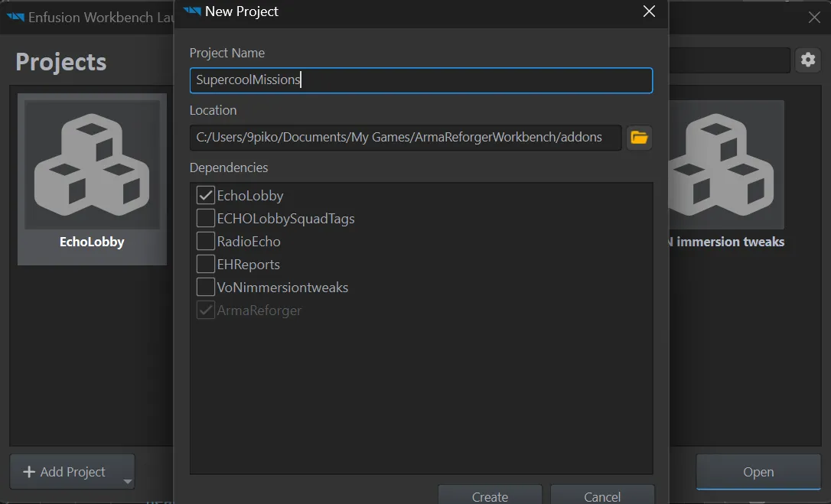
Task: Click the Projects heading
Action: click(x=61, y=62)
